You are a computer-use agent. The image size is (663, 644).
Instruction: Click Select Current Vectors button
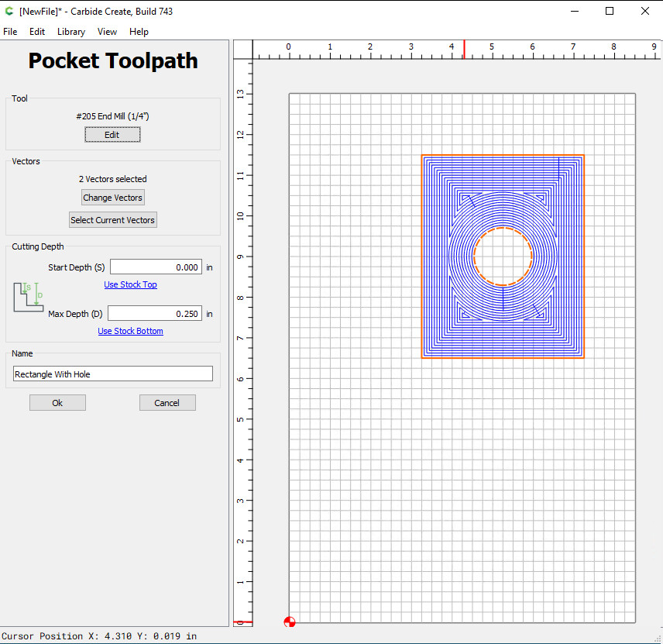coord(113,220)
